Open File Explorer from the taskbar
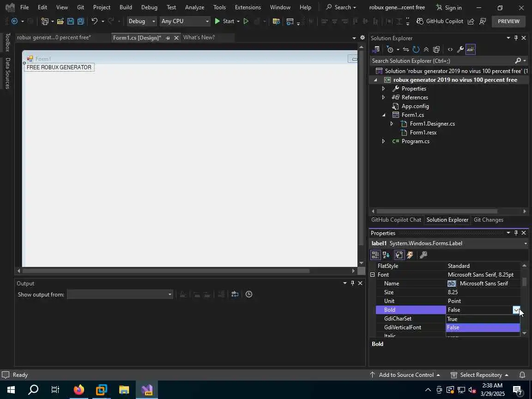The height and width of the screenshot is (399, 532). pyautogui.click(x=124, y=390)
